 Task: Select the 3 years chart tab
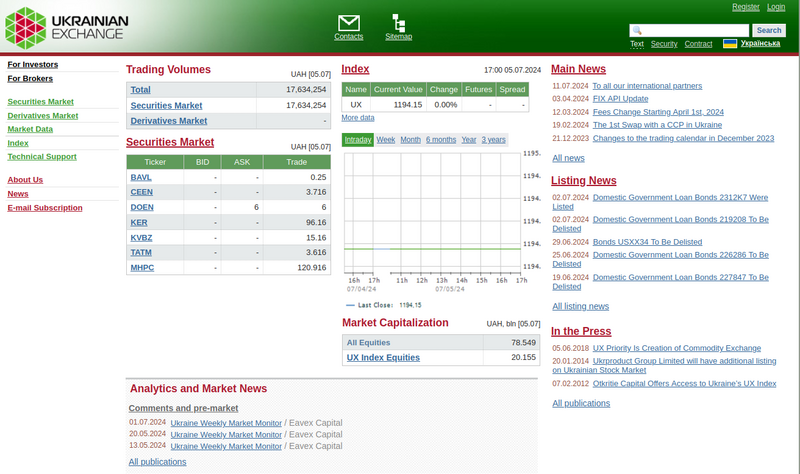tap(493, 140)
